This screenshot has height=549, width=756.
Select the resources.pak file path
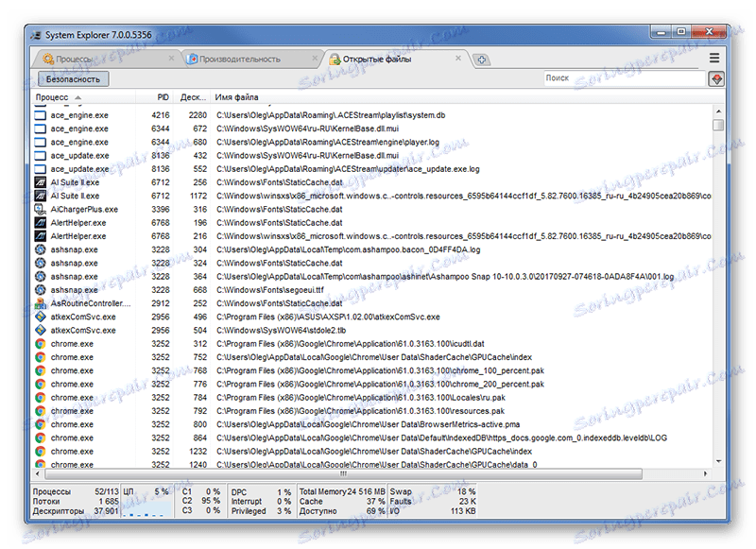coord(361,412)
